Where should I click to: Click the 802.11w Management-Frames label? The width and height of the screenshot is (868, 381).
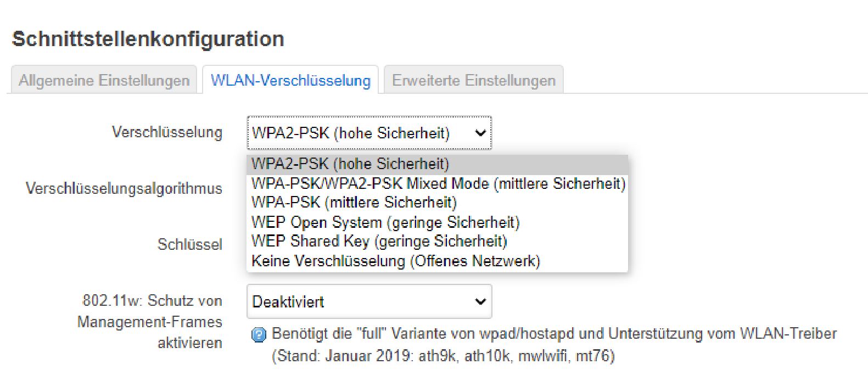[x=150, y=322]
